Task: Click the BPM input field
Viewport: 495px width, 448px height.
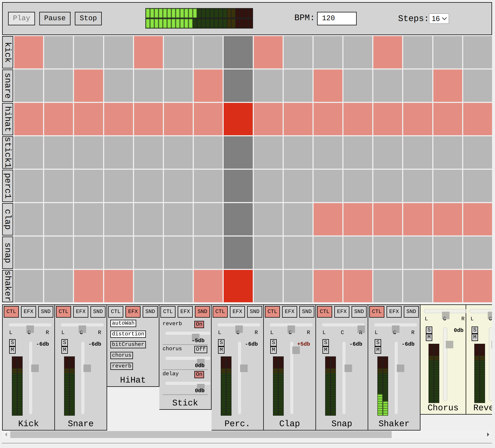Action: pos(337,18)
